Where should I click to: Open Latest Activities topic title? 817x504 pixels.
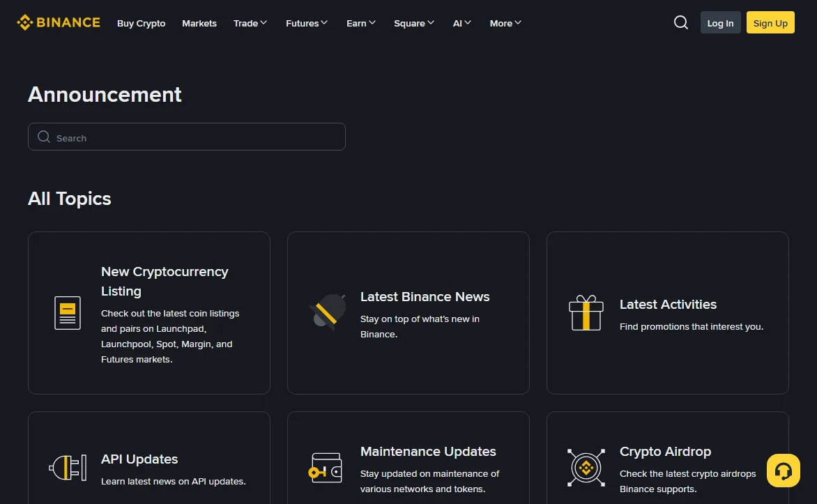668,305
